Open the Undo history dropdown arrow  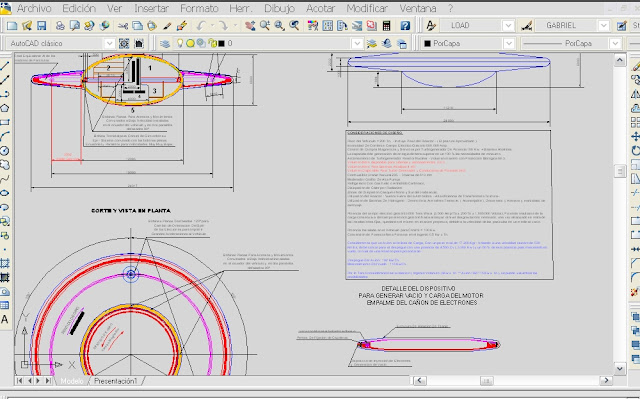pos(213,26)
